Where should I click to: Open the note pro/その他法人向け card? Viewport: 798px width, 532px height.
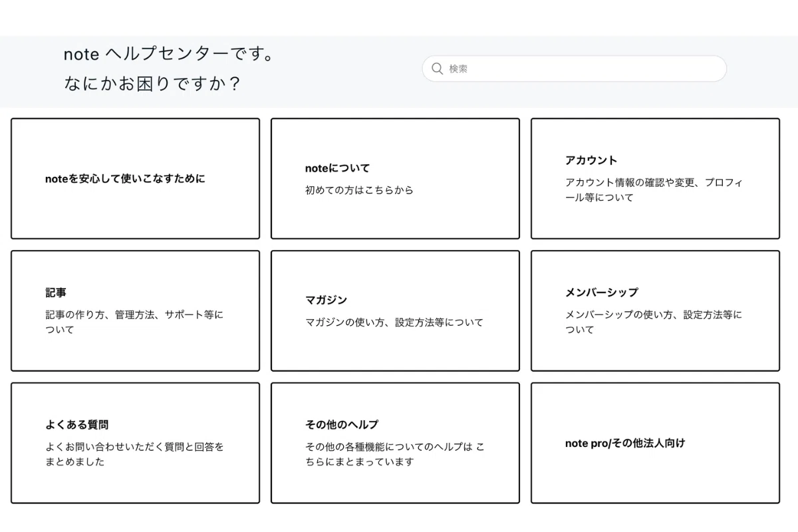655,443
